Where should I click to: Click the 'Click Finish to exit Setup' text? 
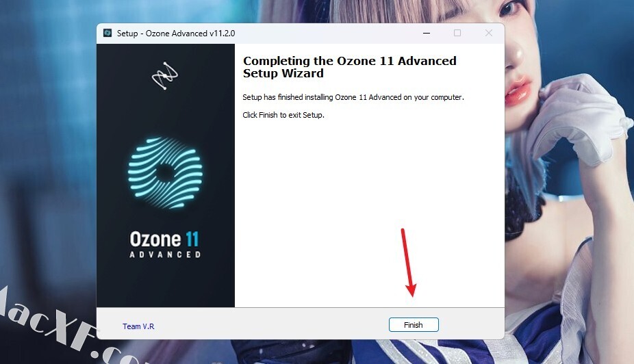pos(283,115)
